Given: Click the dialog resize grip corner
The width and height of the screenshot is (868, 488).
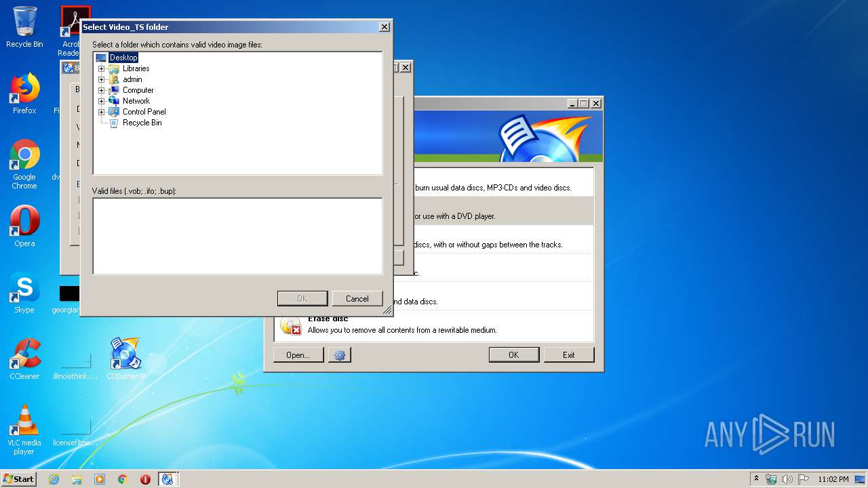Looking at the screenshot, I should (388, 310).
